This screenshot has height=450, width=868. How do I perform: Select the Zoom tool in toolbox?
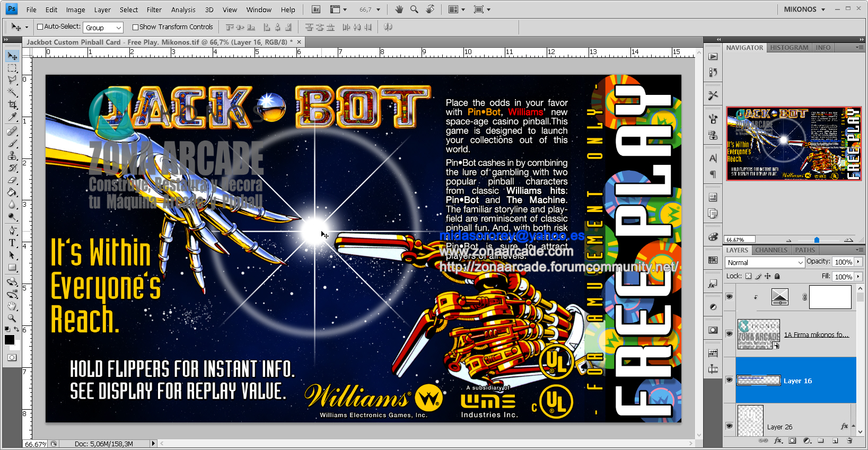tap(12, 318)
